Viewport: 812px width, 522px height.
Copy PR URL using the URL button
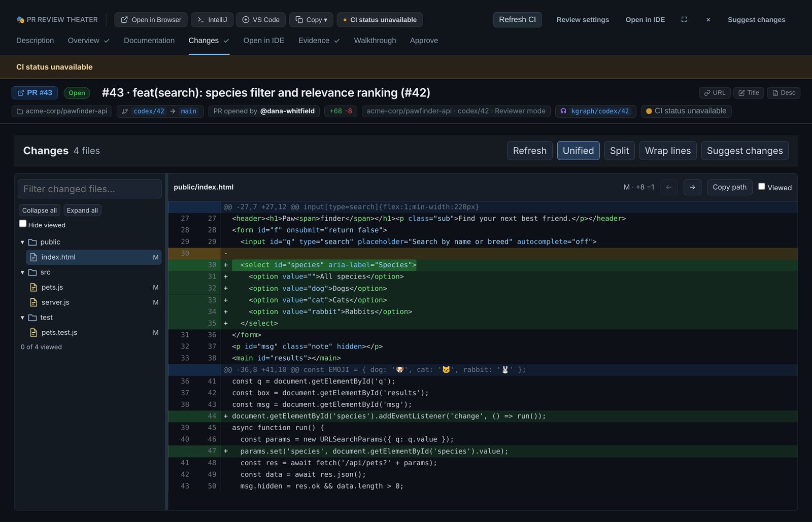715,93
